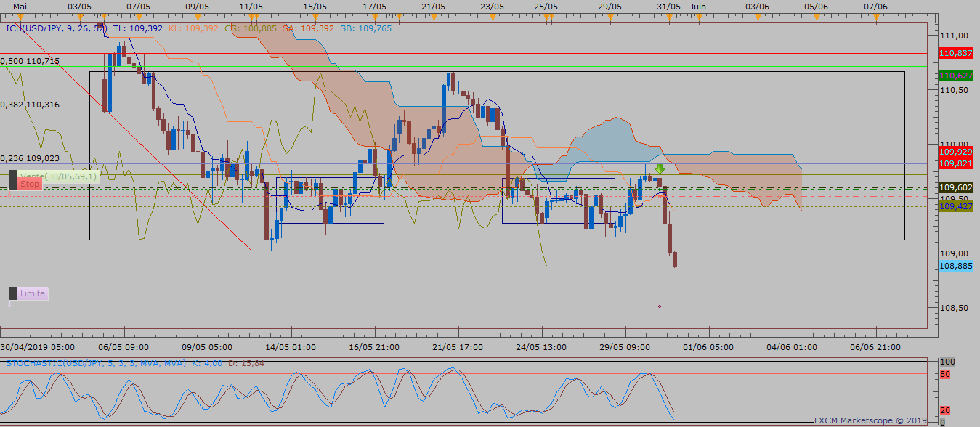Click the dark handle beside the Stop label
This screenshot has height=427, width=980.
coord(13,180)
